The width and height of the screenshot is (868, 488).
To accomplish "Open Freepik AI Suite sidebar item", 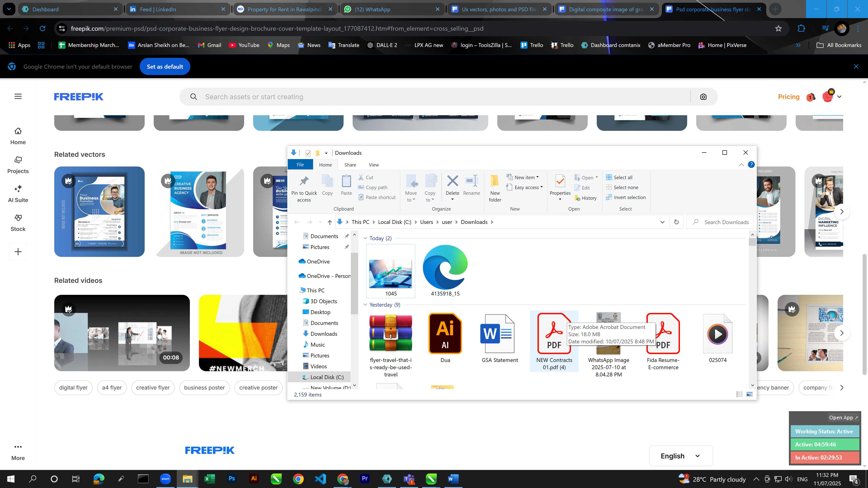I will tap(18, 194).
